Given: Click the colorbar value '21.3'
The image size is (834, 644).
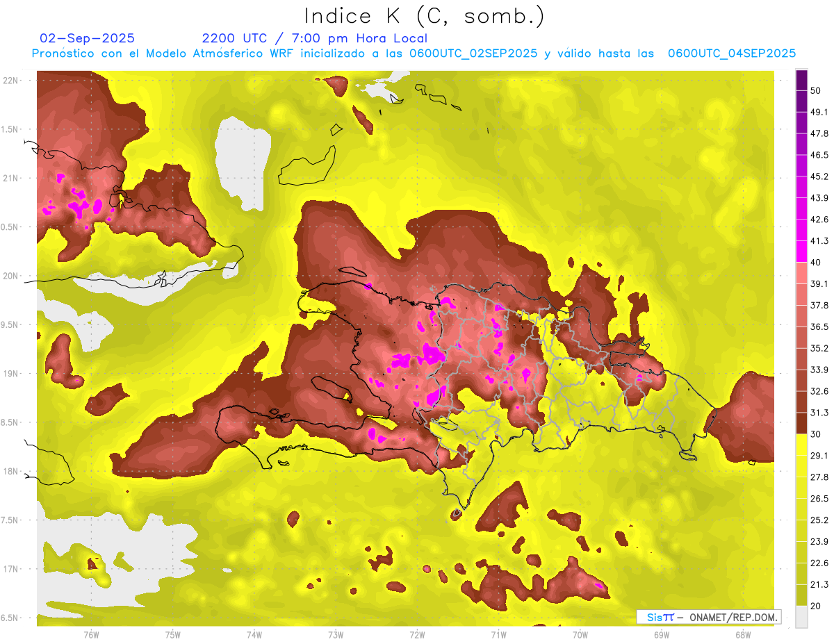Looking at the screenshot, I should 819,584.
